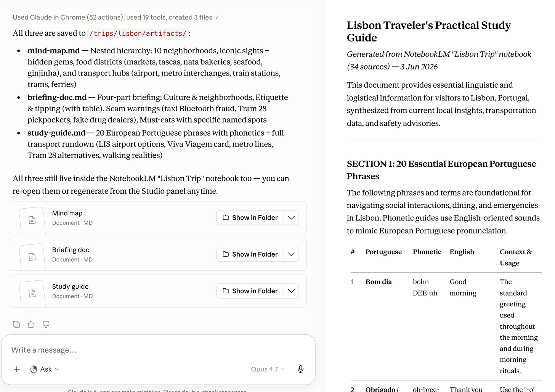
Task: Click the plus attachment icon
Action: [17, 369]
